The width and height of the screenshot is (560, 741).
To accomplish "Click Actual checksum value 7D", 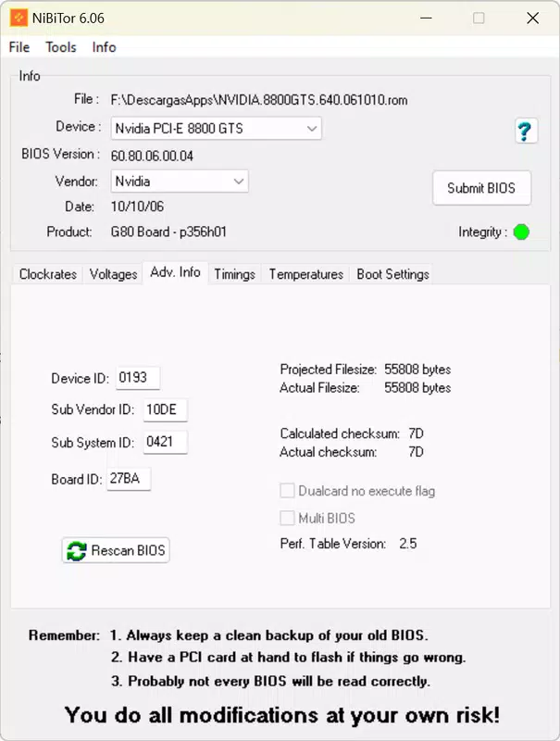I will (416, 452).
